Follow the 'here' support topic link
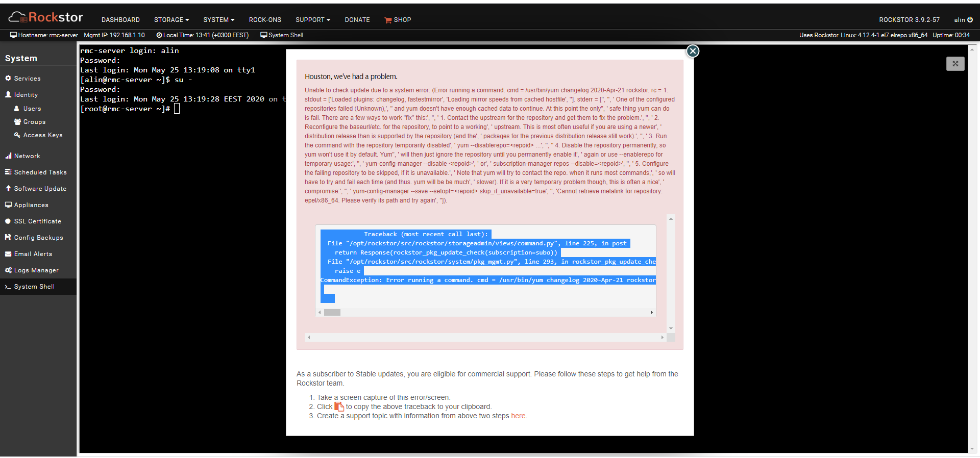 pyautogui.click(x=518, y=416)
